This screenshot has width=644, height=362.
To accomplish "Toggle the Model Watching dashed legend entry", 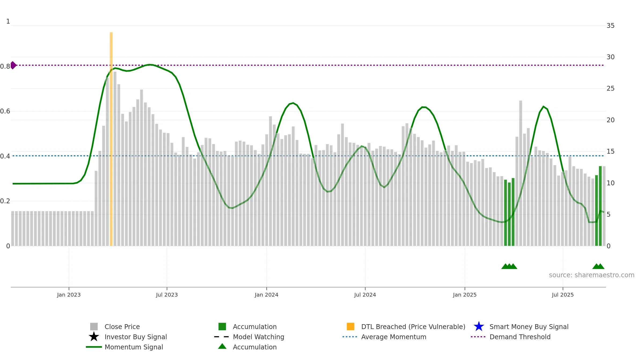I will click(x=249, y=337).
